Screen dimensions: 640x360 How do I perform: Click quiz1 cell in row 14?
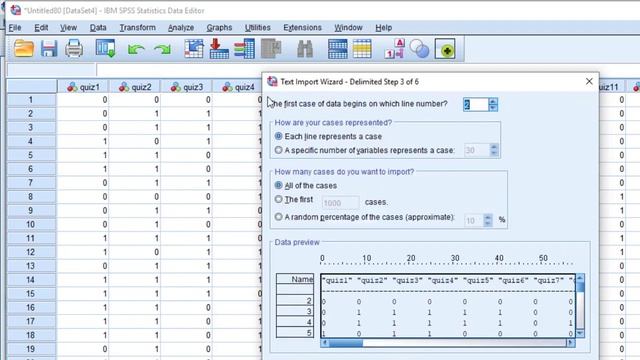[x=83, y=280]
